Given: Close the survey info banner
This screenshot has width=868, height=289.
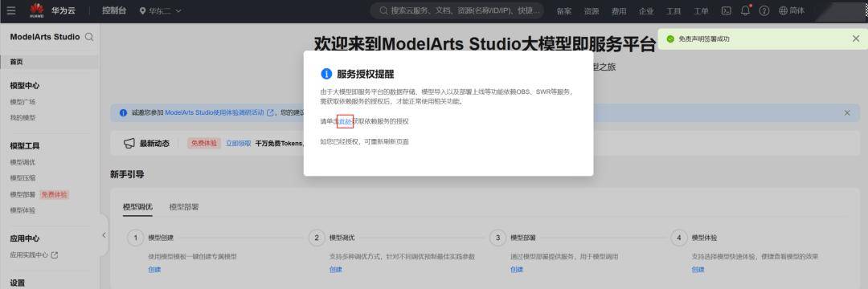Looking at the screenshot, I should (x=847, y=112).
